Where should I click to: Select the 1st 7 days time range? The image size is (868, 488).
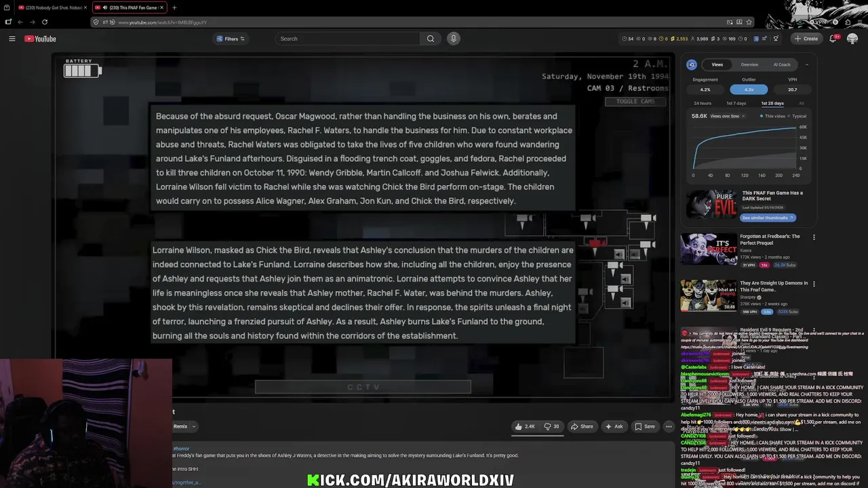[736, 103]
